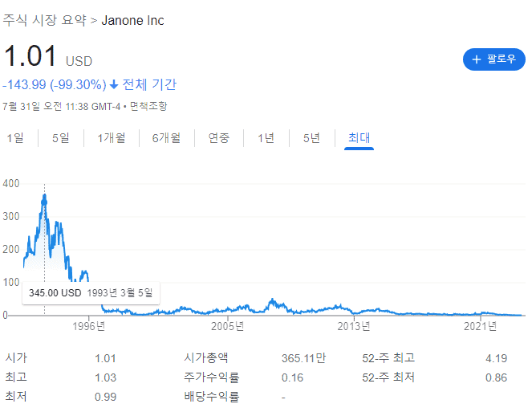The width and height of the screenshot is (532, 408).
Task: Click the 전체 기간 label
Action: (149, 84)
